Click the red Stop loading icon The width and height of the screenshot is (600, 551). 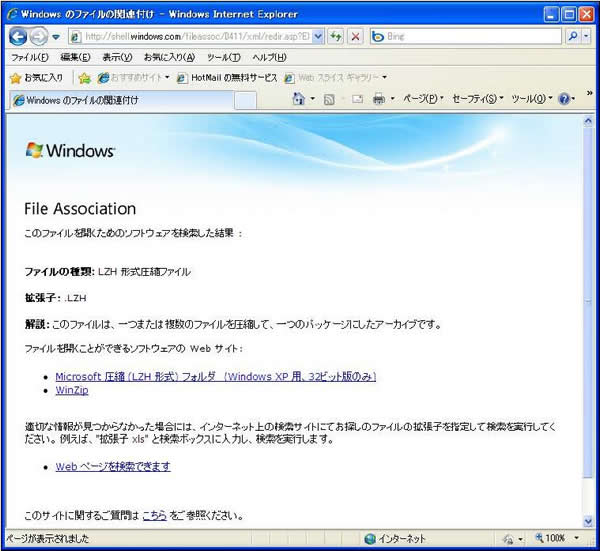pos(355,37)
